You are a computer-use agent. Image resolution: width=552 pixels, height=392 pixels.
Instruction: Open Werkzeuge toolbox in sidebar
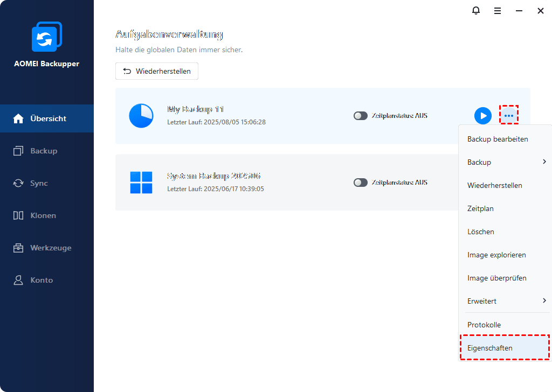[50, 248]
